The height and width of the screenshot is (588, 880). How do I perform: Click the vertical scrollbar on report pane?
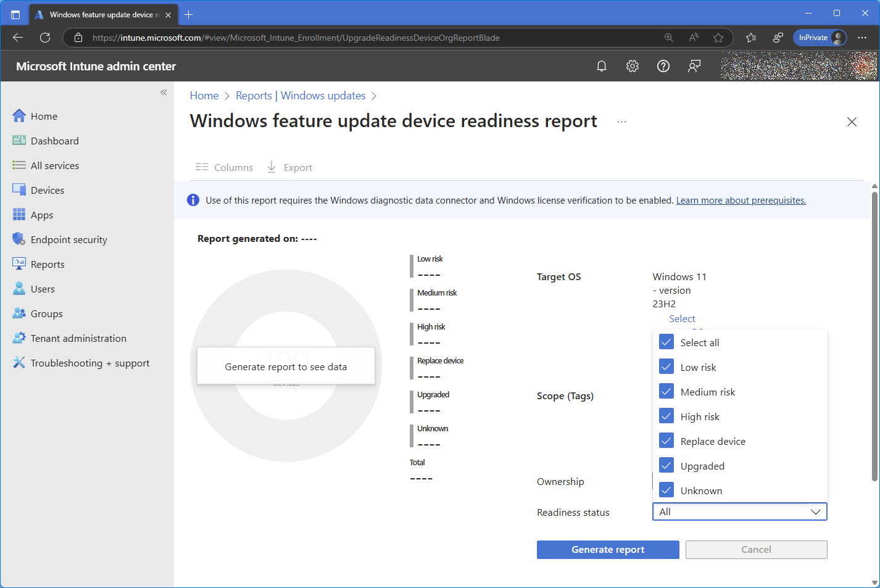(874, 333)
